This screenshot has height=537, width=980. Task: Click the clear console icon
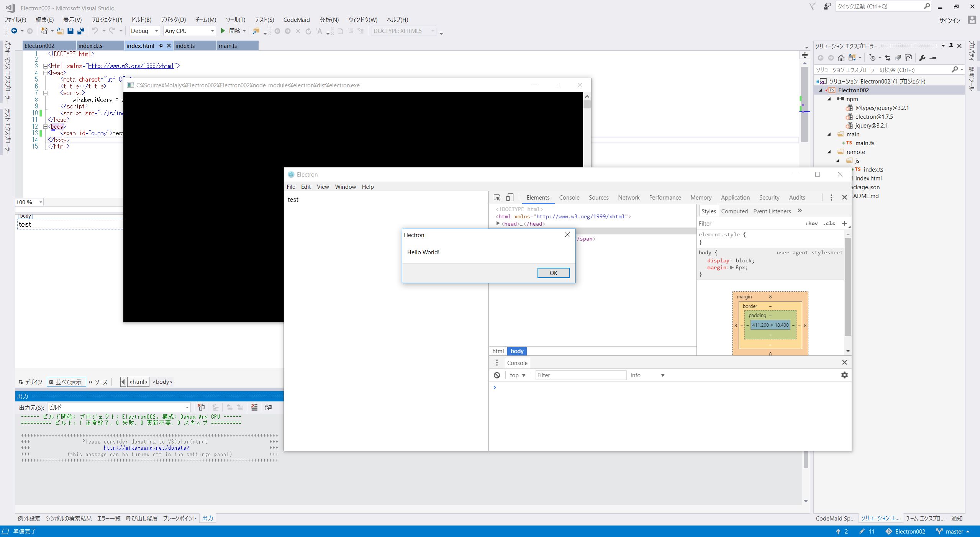click(x=497, y=375)
